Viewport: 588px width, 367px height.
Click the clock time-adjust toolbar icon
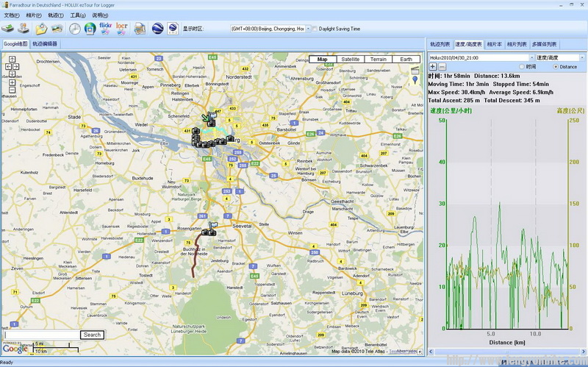click(x=75, y=29)
